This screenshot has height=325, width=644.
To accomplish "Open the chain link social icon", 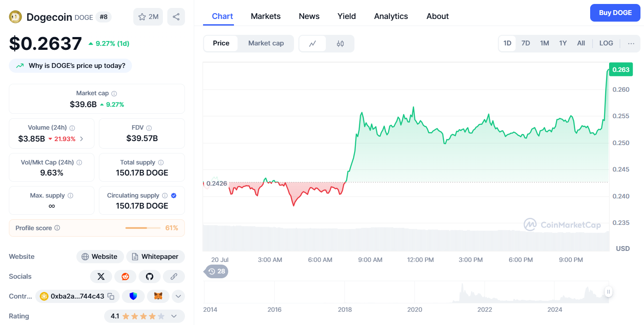I will click(174, 276).
